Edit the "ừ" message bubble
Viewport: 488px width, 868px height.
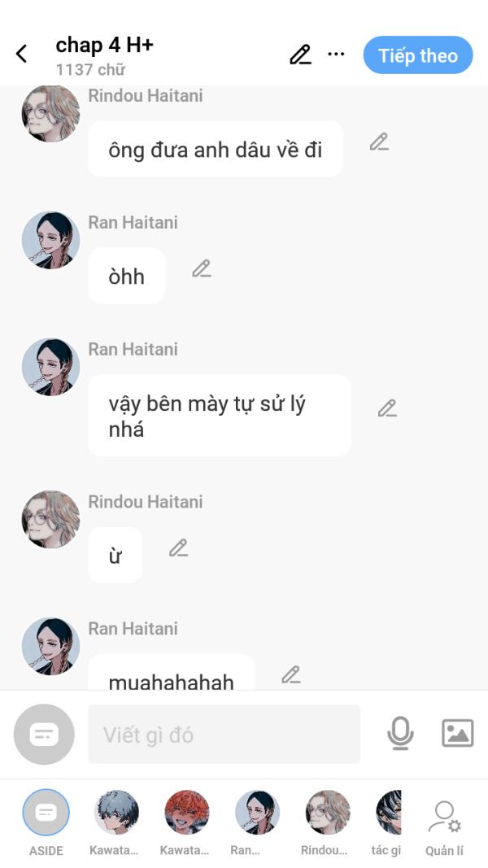(x=178, y=548)
